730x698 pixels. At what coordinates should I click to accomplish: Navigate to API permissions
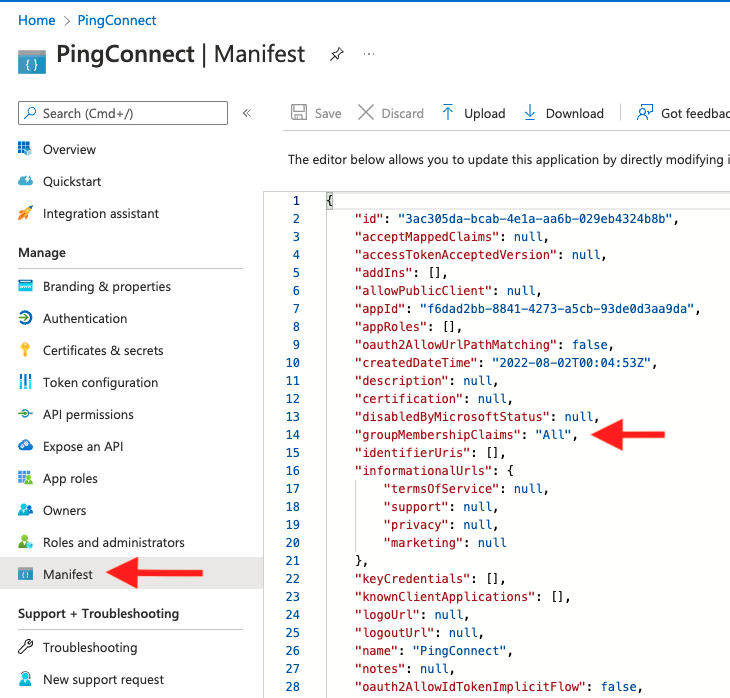[88, 415]
